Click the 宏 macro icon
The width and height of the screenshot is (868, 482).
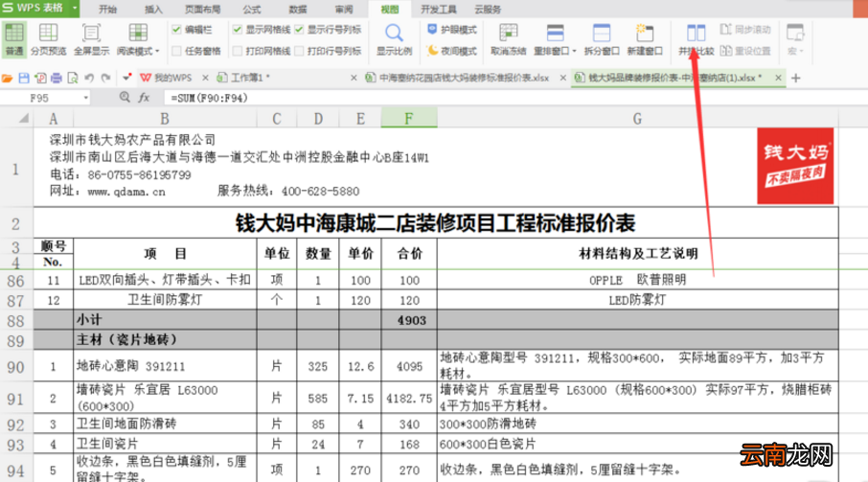795,33
